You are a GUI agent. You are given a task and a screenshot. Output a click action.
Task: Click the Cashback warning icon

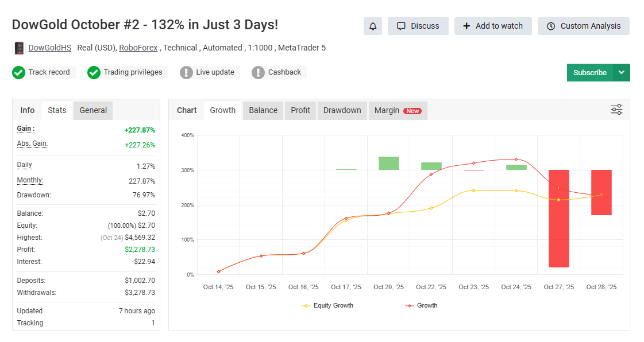tap(258, 72)
